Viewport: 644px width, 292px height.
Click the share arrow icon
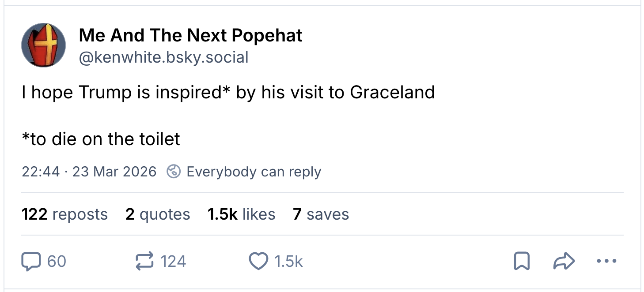point(564,262)
